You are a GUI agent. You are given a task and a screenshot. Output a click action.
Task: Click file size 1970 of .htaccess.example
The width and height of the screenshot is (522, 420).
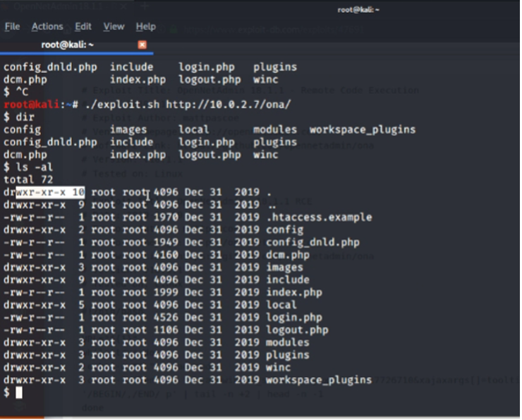(166, 217)
